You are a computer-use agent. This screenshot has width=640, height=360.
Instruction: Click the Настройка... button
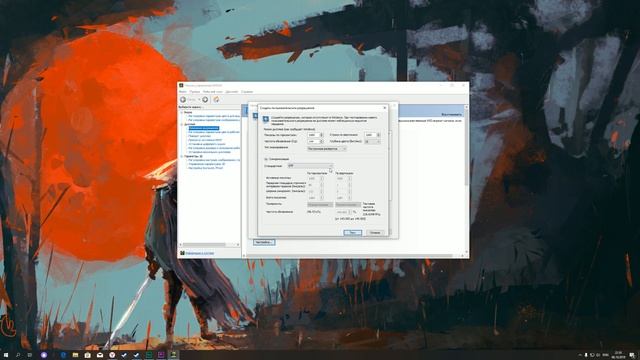(x=264, y=242)
